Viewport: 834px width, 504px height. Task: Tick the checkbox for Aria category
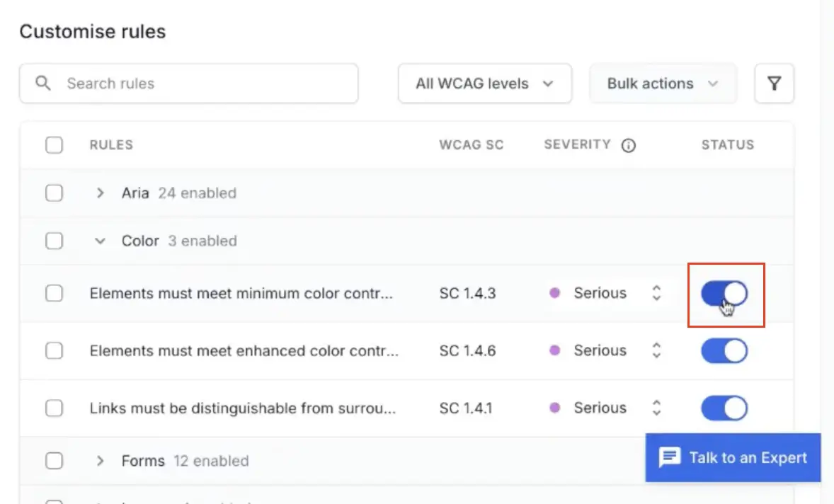[x=54, y=193]
